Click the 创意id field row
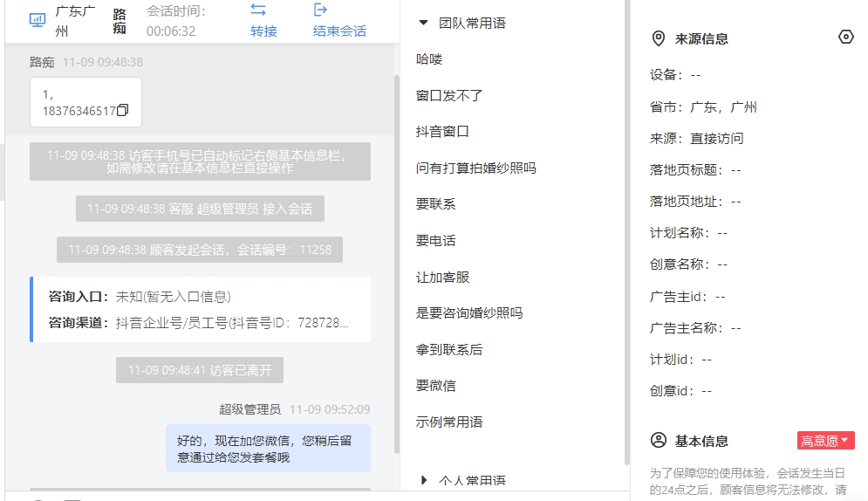This screenshot has height=501, width=868. pyautogui.click(x=681, y=391)
